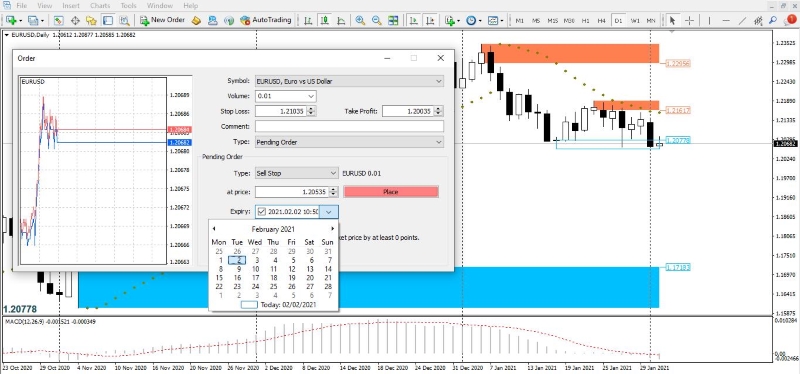Click the blue search magnifier icon
Viewport: 800px width, 374px height.
(x=773, y=20)
